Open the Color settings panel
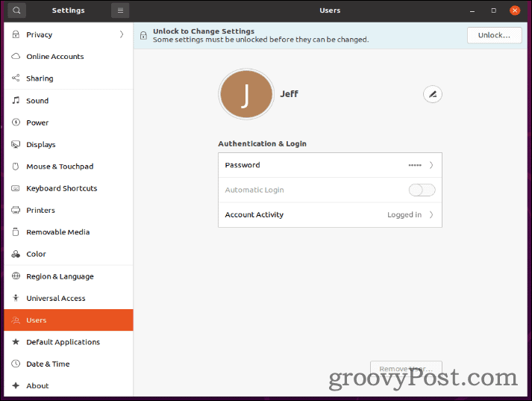Viewport: 532px width, 401px height. [x=36, y=254]
